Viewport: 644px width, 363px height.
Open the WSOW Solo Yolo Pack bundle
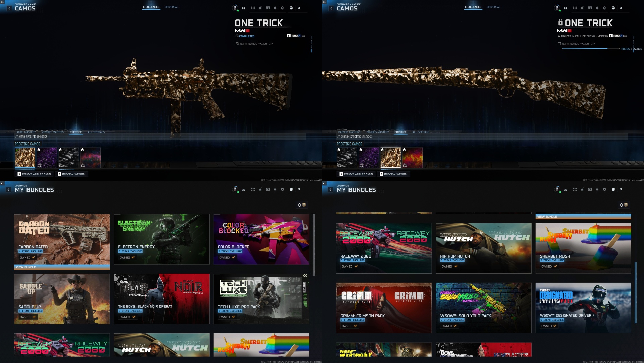click(x=484, y=308)
